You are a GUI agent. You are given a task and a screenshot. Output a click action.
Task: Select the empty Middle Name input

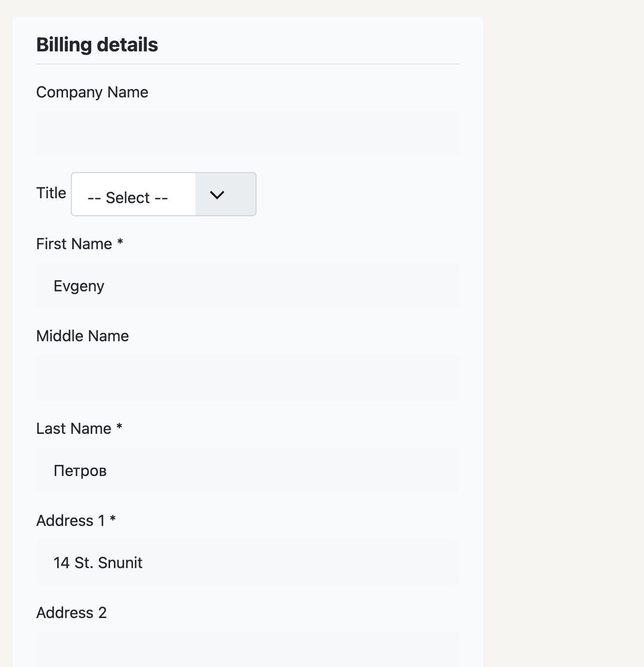(248, 378)
